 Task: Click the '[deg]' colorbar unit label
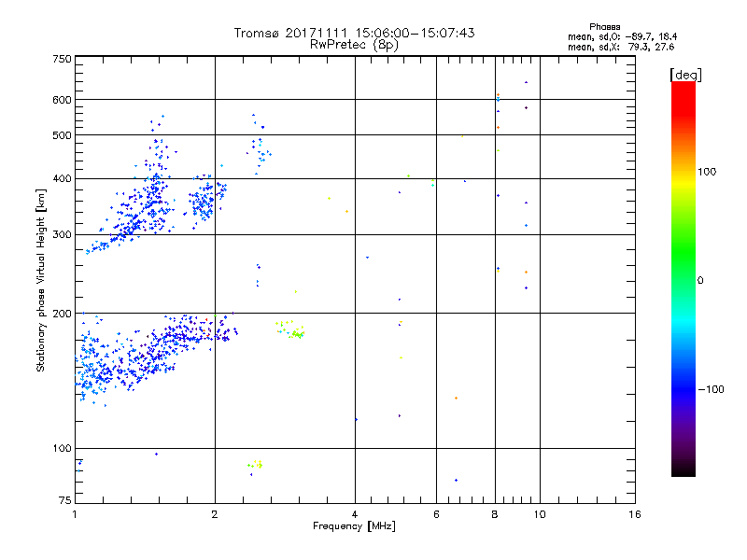tap(685, 75)
